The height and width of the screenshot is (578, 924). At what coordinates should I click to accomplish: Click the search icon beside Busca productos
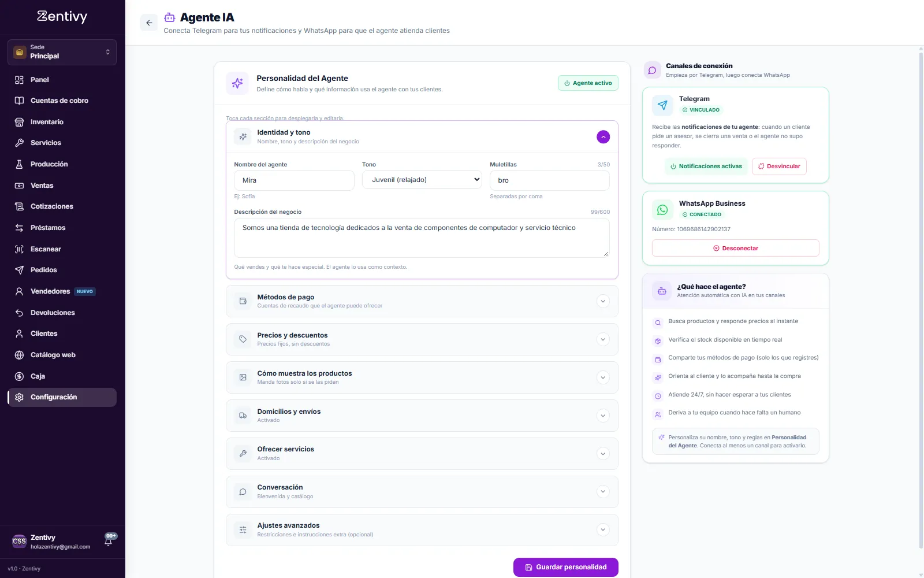coord(658,323)
